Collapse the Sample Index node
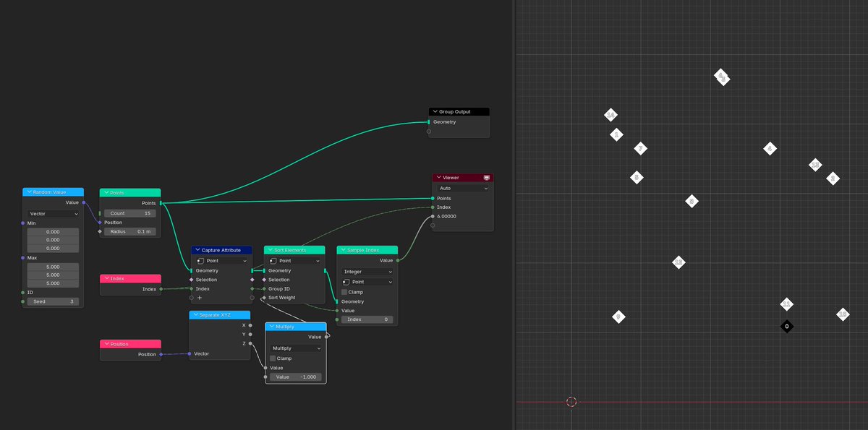Image resolution: width=868 pixels, height=430 pixels. [342, 250]
